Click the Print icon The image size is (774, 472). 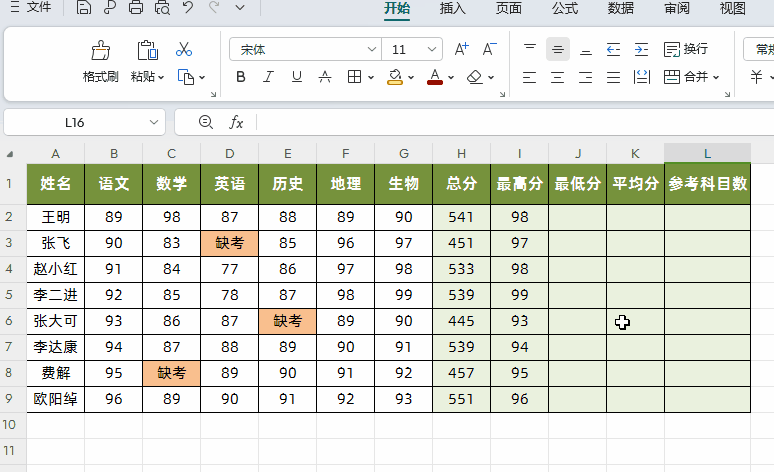136,7
